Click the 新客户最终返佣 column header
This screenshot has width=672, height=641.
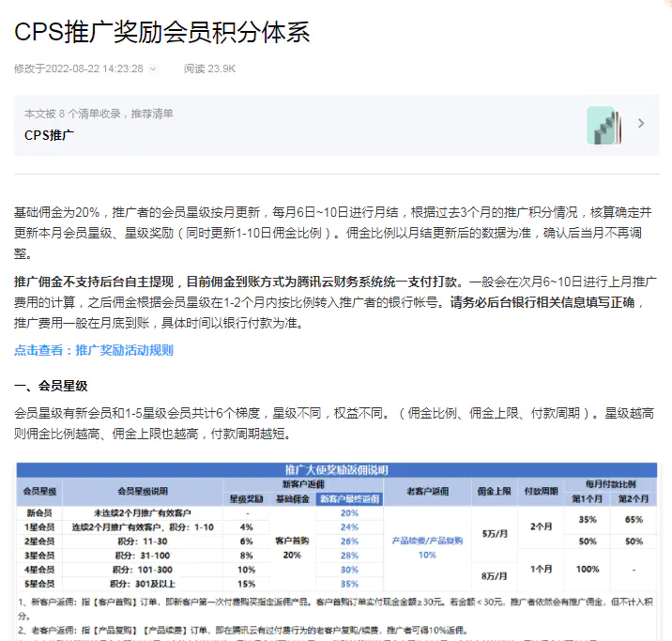pyautogui.click(x=349, y=498)
